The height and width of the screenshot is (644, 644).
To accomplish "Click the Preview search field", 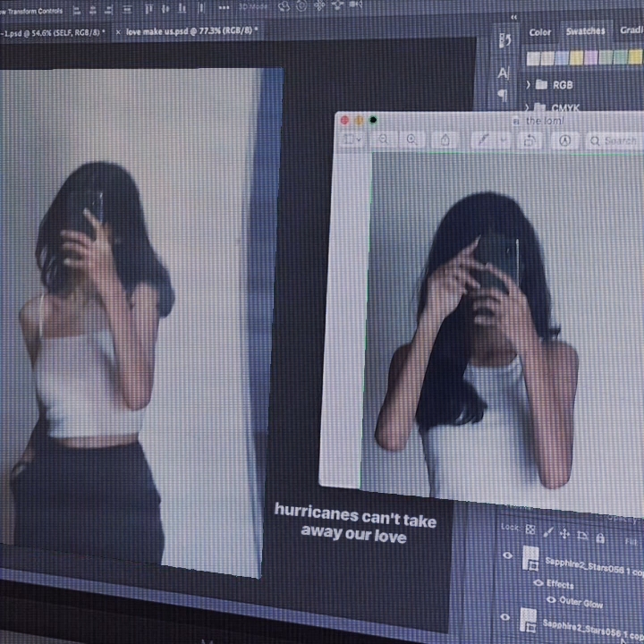I will point(613,141).
